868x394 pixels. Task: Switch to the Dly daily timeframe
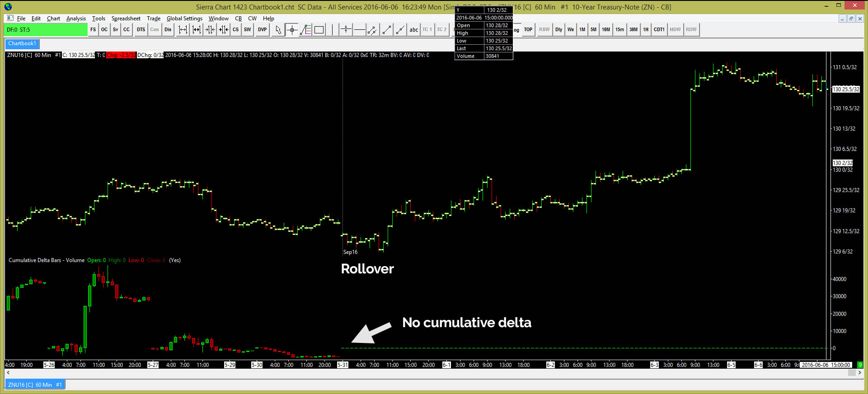click(x=559, y=30)
